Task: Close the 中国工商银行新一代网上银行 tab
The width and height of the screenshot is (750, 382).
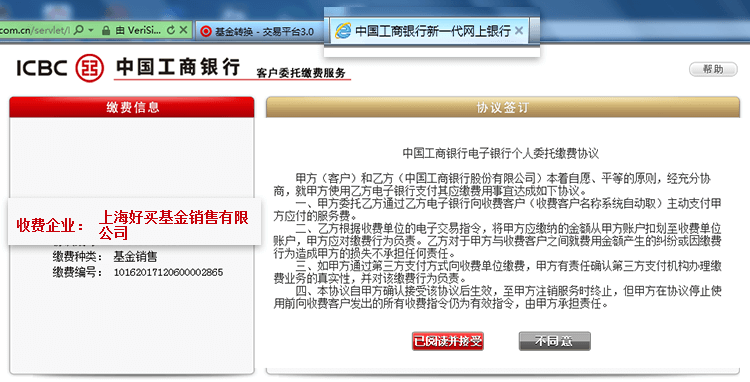Action: click(x=519, y=31)
